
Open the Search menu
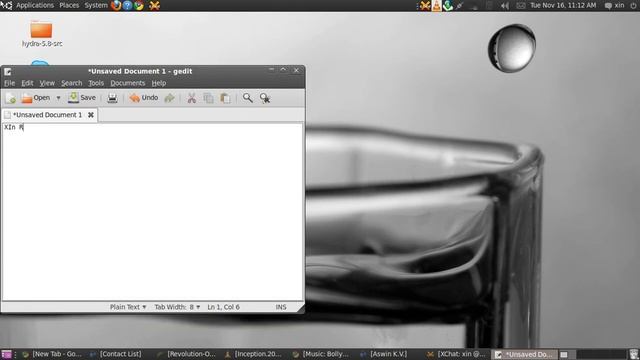(x=71, y=83)
